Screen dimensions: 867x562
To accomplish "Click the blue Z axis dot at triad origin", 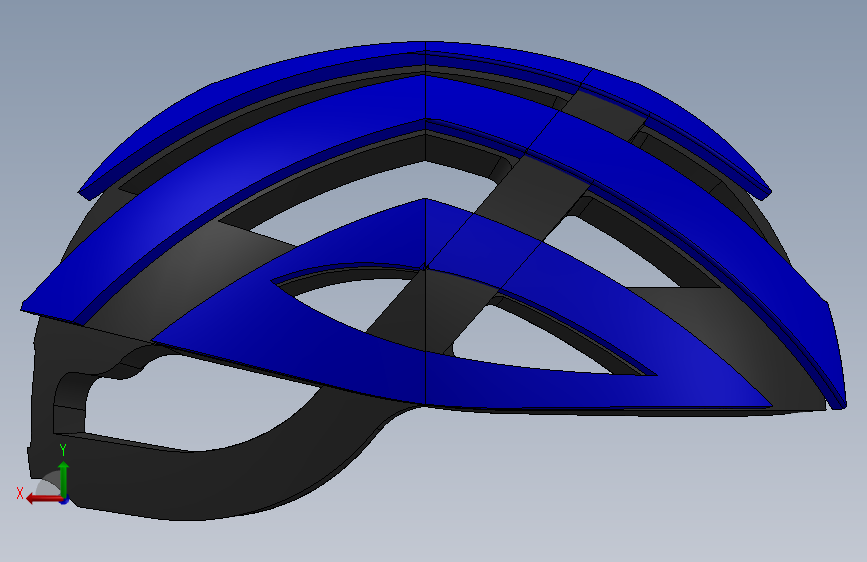I will pyautogui.click(x=65, y=501).
